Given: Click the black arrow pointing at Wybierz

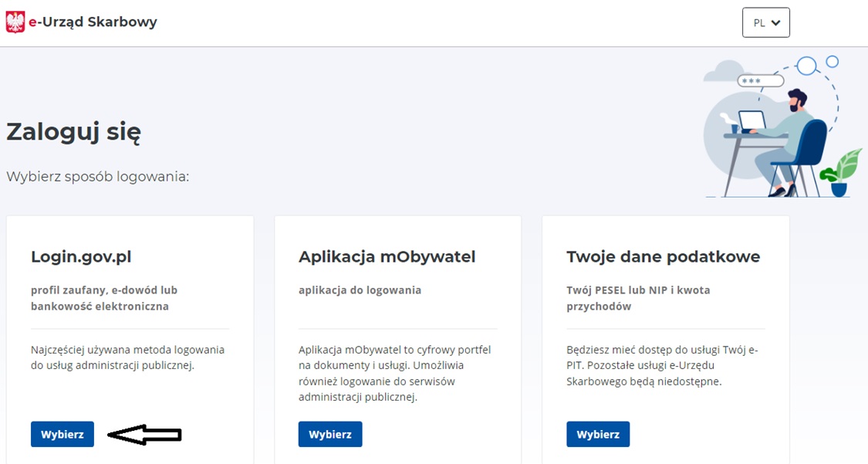Looking at the screenshot, I should (144, 435).
